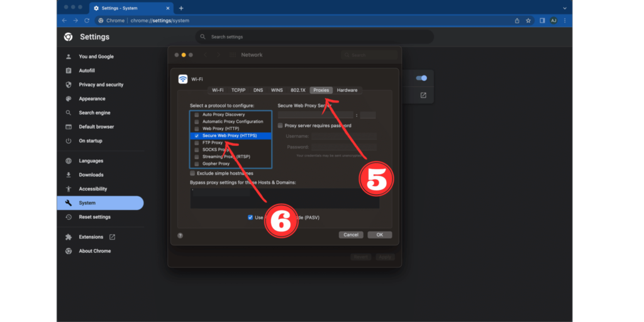Image resolution: width=644 pixels, height=322 pixels.
Task: Focus the Search settings field
Action: (x=314, y=36)
